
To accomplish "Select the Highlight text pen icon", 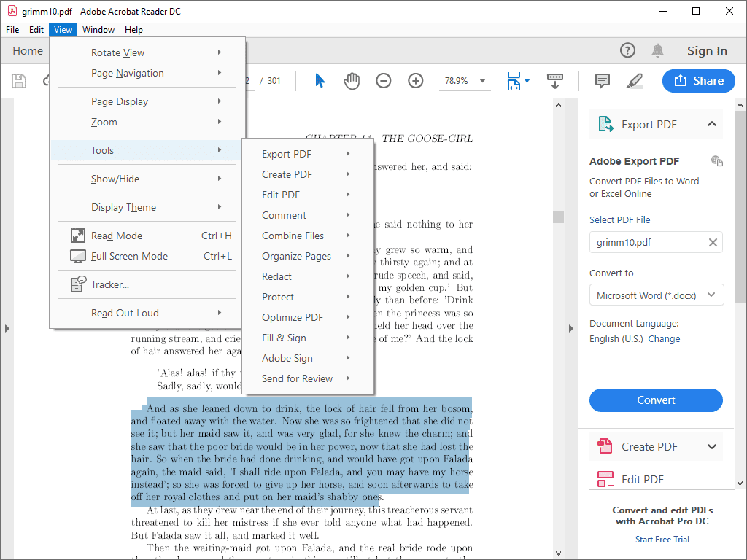I will coord(634,81).
